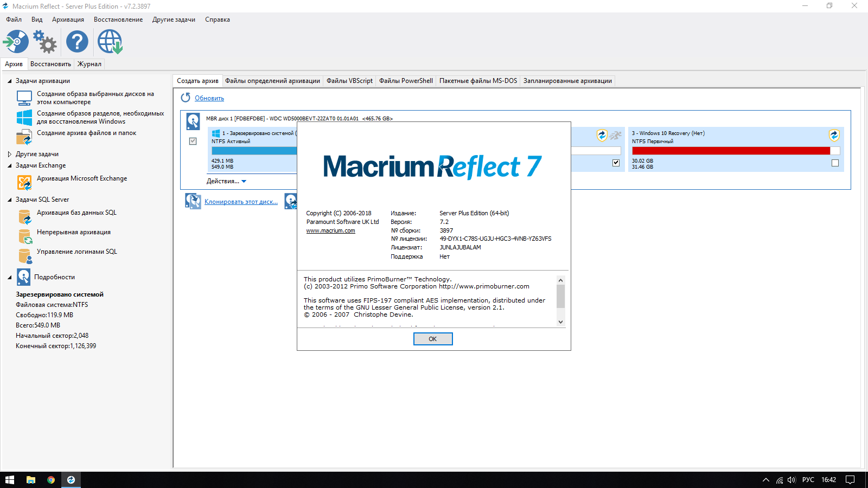868x488 pixels.
Task: Select the Файлы определений архивации tab
Action: click(272, 81)
